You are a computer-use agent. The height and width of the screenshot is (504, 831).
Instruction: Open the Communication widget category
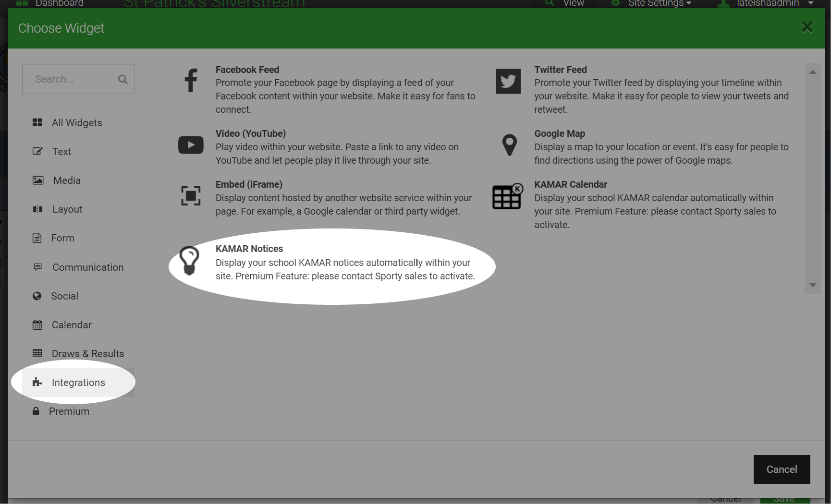click(x=78, y=267)
